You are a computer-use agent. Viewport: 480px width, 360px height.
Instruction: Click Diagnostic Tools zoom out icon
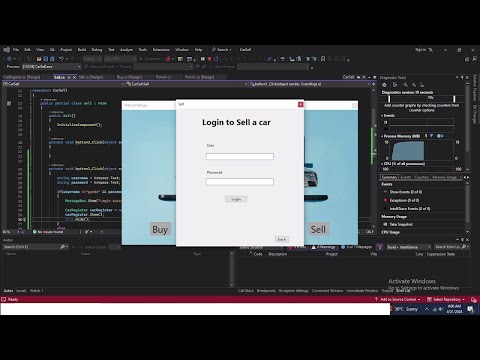click(x=414, y=85)
